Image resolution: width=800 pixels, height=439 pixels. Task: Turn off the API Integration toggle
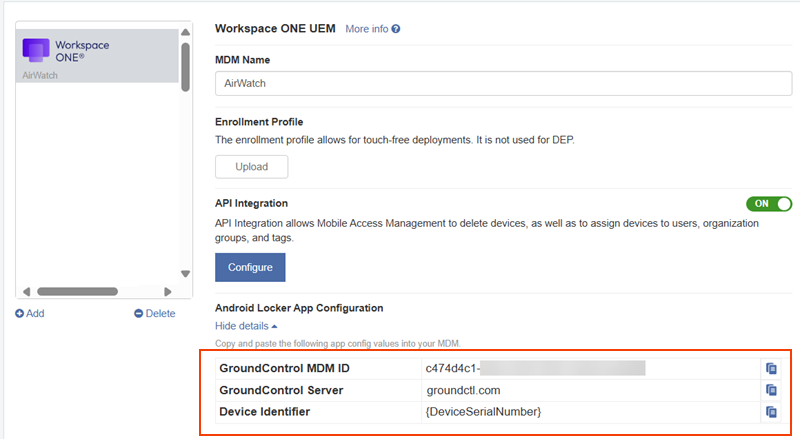tap(769, 204)
